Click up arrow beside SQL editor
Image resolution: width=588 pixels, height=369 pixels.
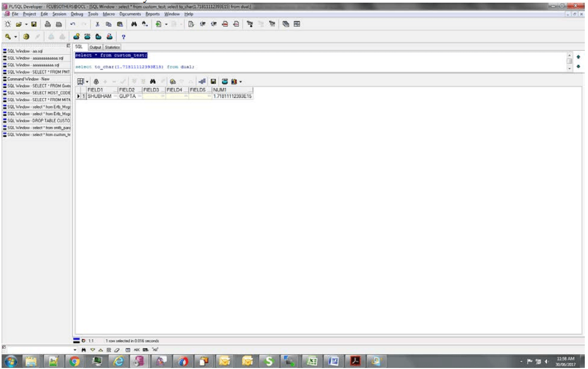click(x=578, y=57)
